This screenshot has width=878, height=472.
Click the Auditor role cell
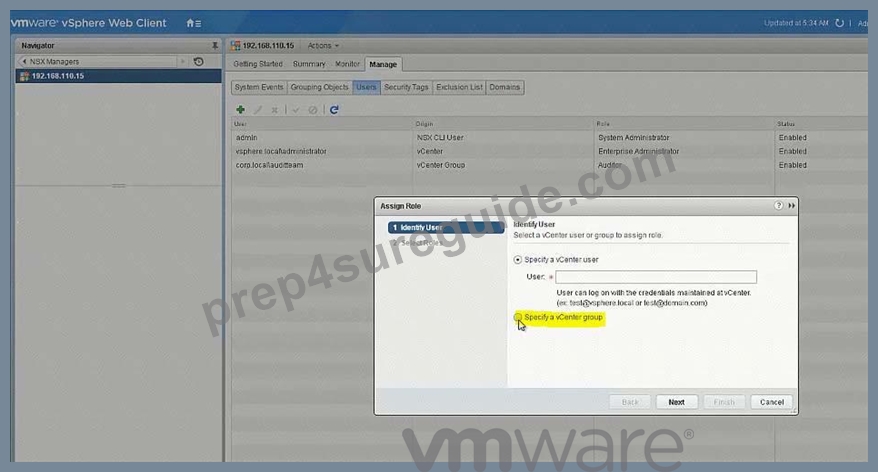pos(609,165)
